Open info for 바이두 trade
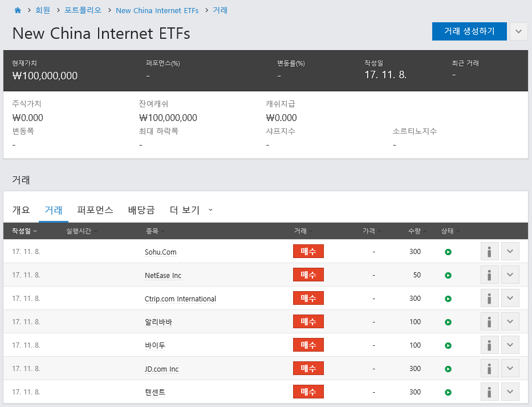The height and width of the screenshot is (407, 532). pyautogui.click(x=489, y=345)
